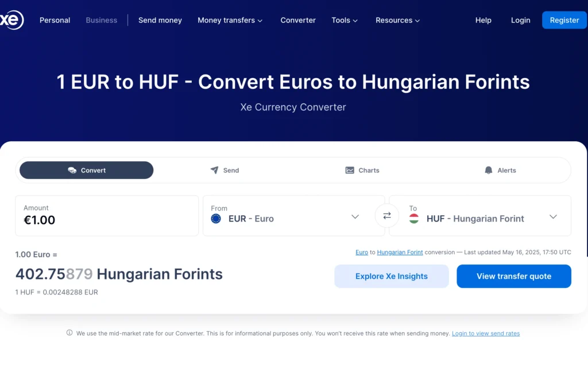The image size is (588, 377).
Task: Click Explore Xe Insights button
Action: [x=392, y=276]
